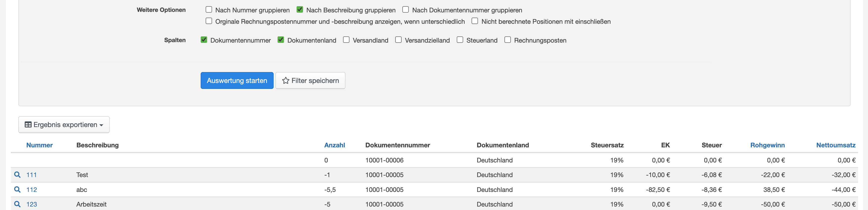The image size is (868, 210).
Task: Enable the Steuerland column
Action: 460,40
